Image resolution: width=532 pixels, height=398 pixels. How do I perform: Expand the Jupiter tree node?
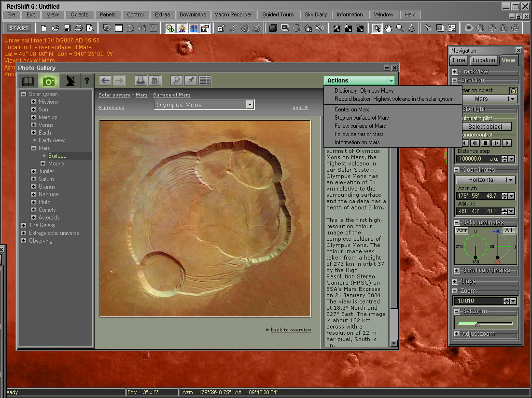click(33, 171)
